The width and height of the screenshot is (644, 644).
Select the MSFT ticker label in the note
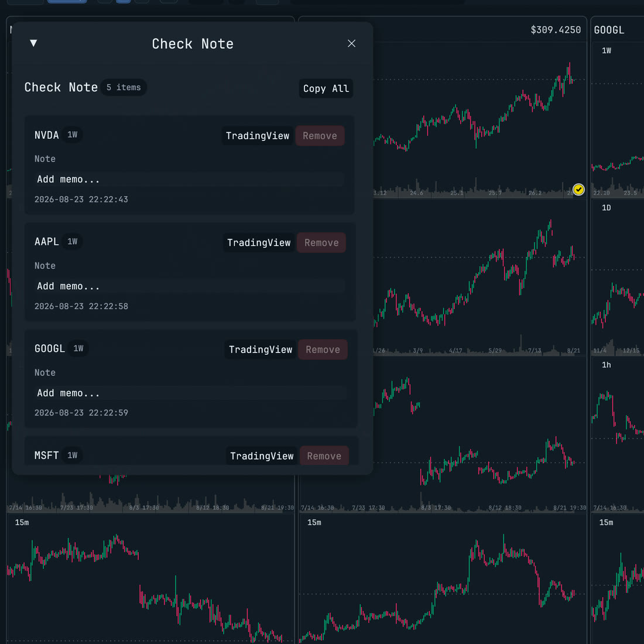pyautogui.click(x=46, y=455)
